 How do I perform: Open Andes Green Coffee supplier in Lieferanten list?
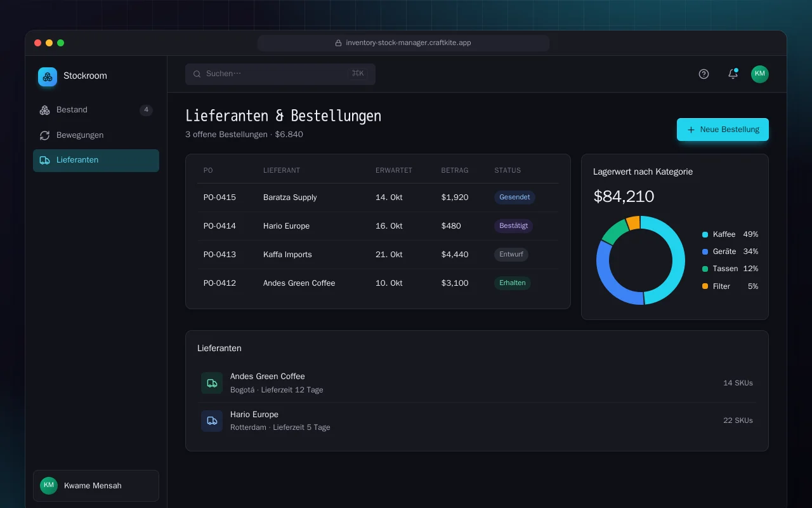click(x=477, y=383)
